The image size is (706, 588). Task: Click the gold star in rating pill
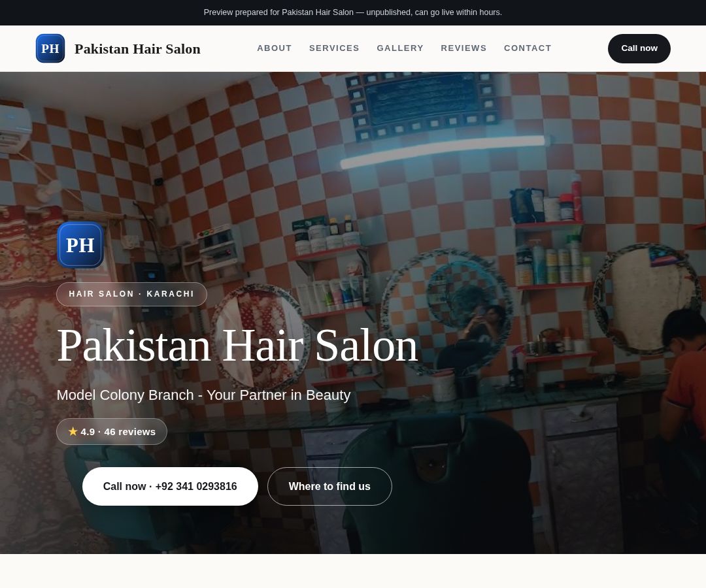[x=73, y=431]
